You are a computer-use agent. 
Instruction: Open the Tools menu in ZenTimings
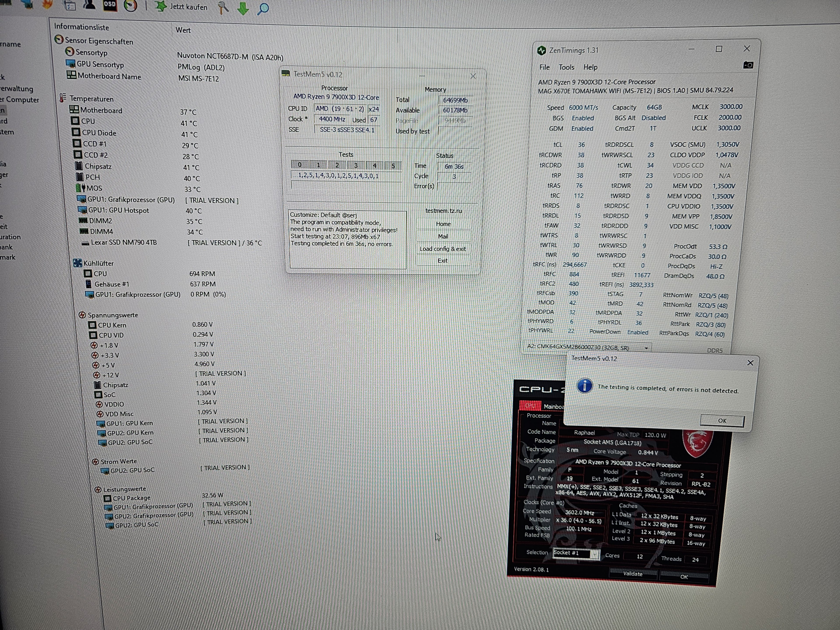click(x=566, y=67)
